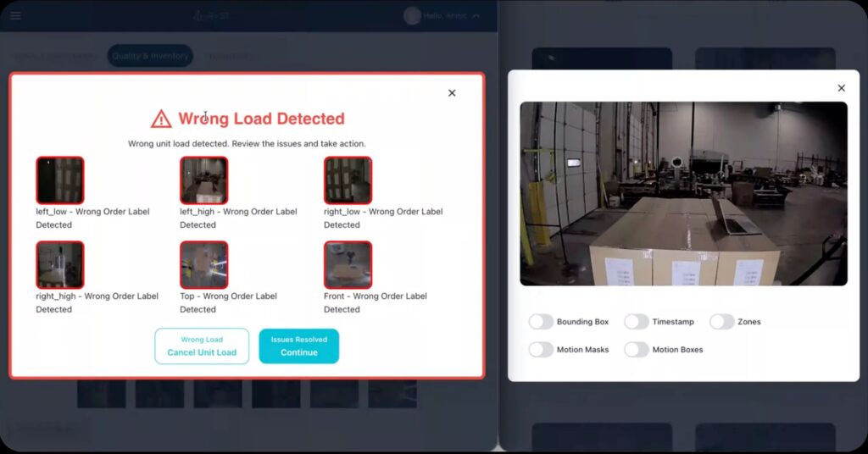This screenshot has width=868, height=454.
Task: Enable the Bounding Box toggle
Action: 541,322
